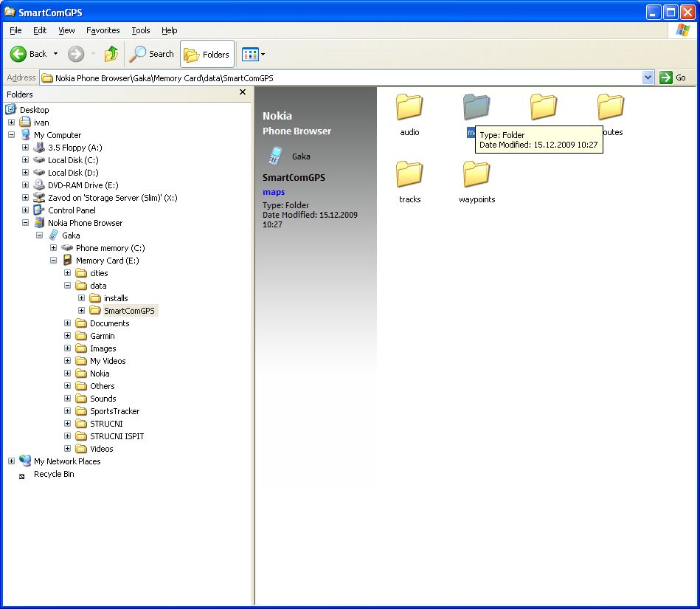Click the Up one level folder icon
The width and height of the screenshot is (700, 609).
(x=111, y=54)
